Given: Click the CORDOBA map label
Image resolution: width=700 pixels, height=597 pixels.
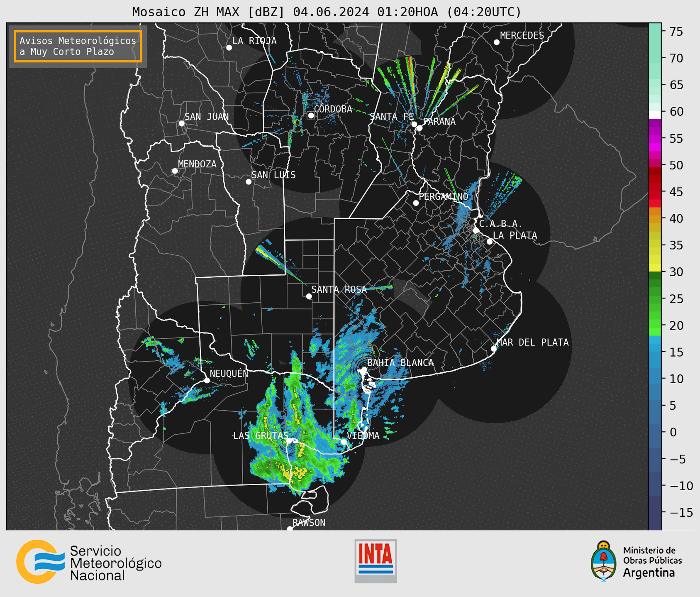Looking at the screenshot, I should [333, 109].
